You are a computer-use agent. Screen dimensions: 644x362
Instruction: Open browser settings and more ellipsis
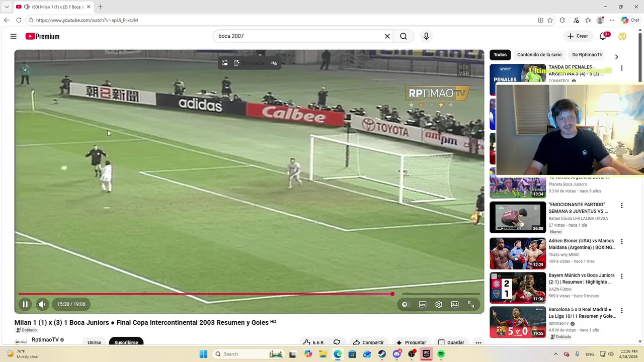tap(612, 20)
